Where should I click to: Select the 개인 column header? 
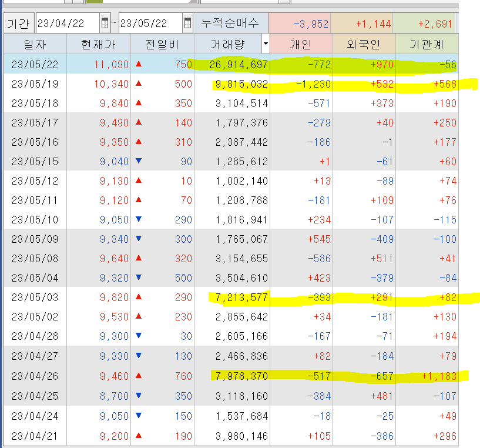[x=301, y=44]
